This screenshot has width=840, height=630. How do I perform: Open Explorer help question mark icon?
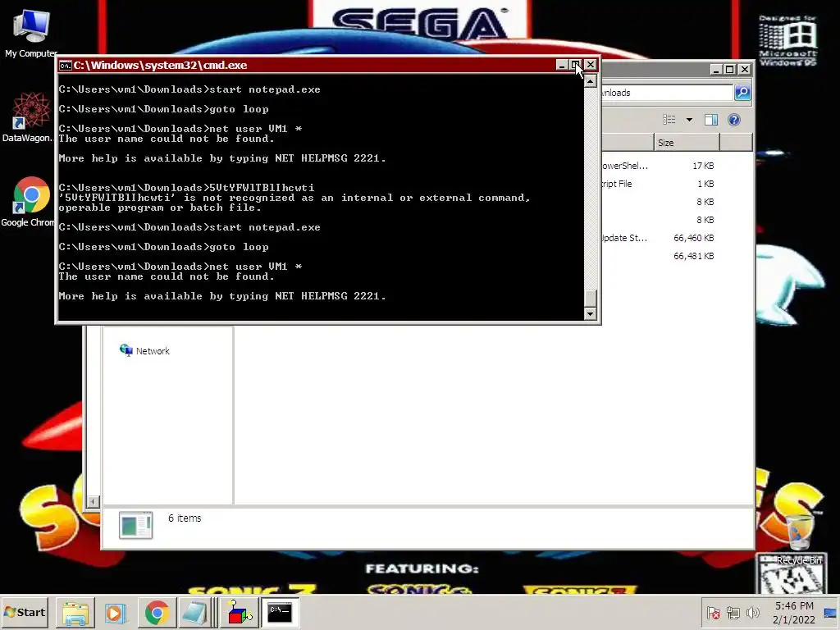pyautogui.click(x=734, y=120)
